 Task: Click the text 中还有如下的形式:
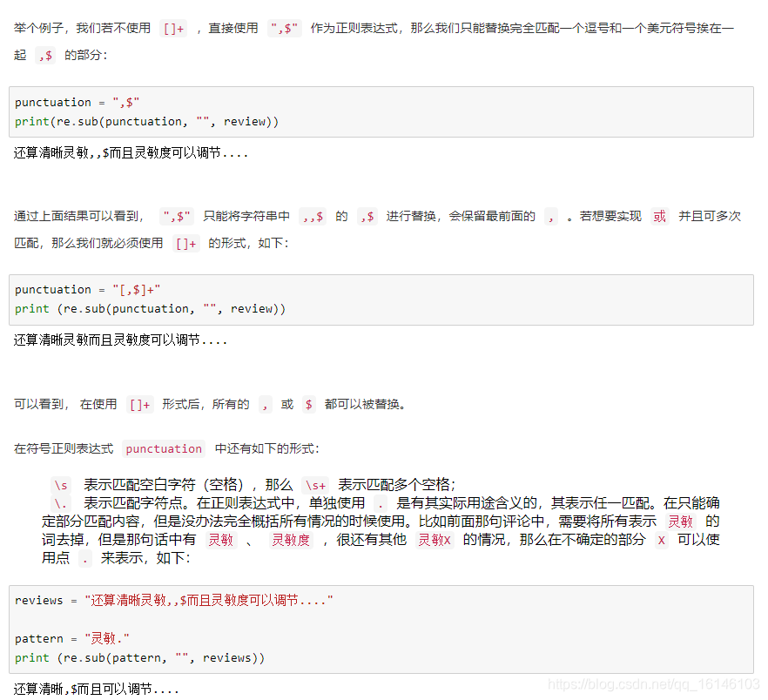pyautogui.click(x=266, y=448)
